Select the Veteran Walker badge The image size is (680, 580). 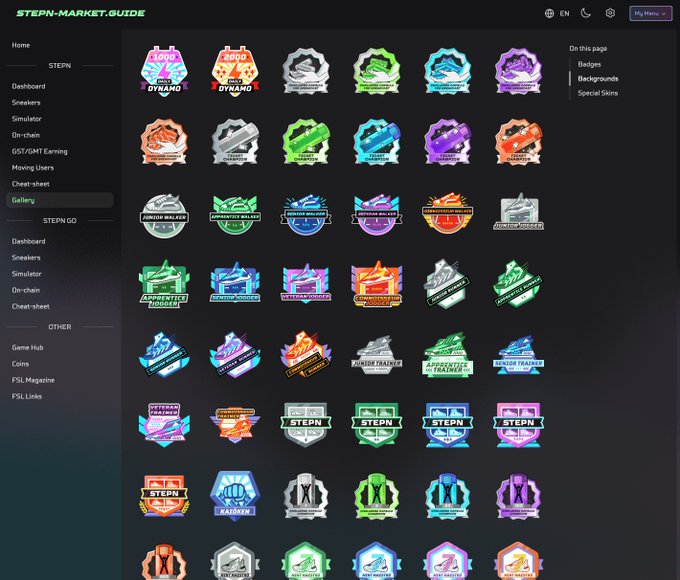pyautogui.click(x=376, y=214)
